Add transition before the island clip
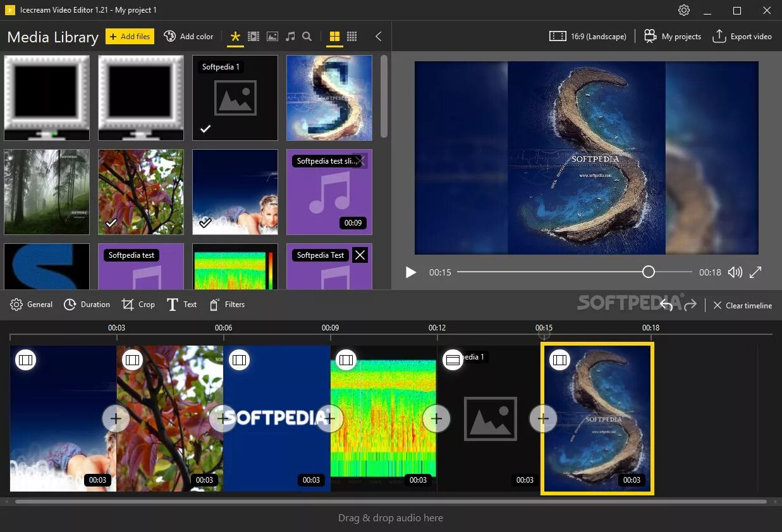Viewport: 782px width, 532px height. point(543,418)
